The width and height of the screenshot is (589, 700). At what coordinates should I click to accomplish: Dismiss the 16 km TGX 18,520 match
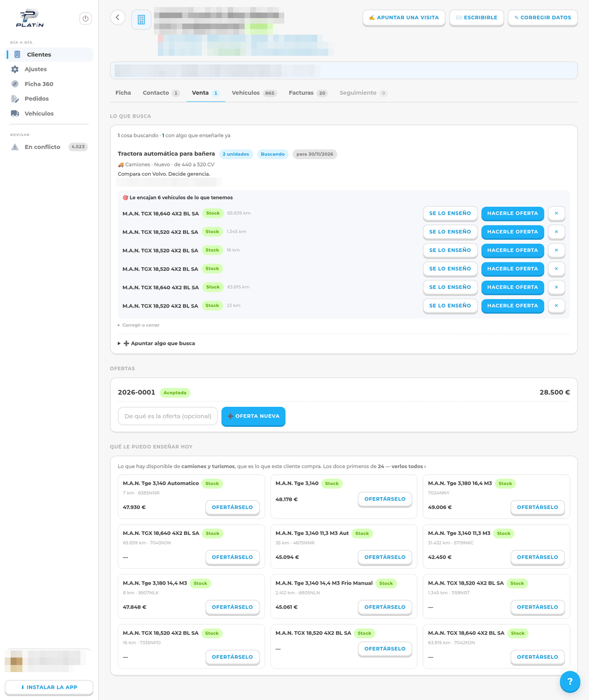[556, 250]
